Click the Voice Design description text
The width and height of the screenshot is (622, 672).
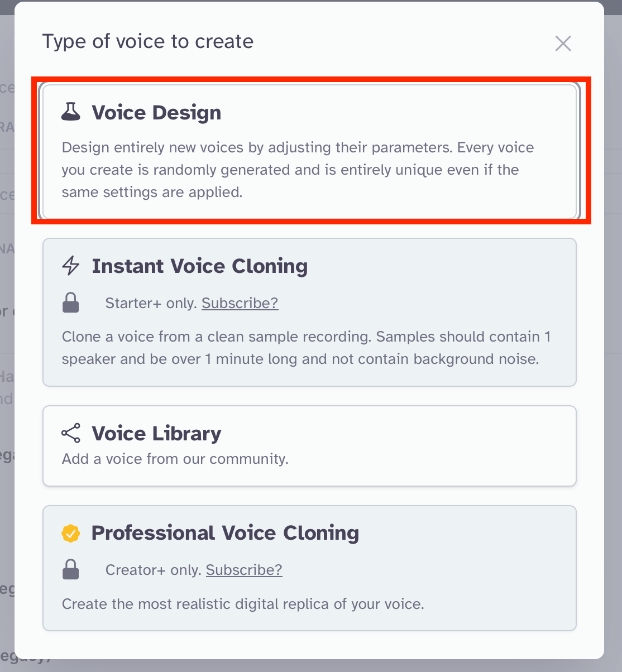pyautogui.click(x=298, y=170)
